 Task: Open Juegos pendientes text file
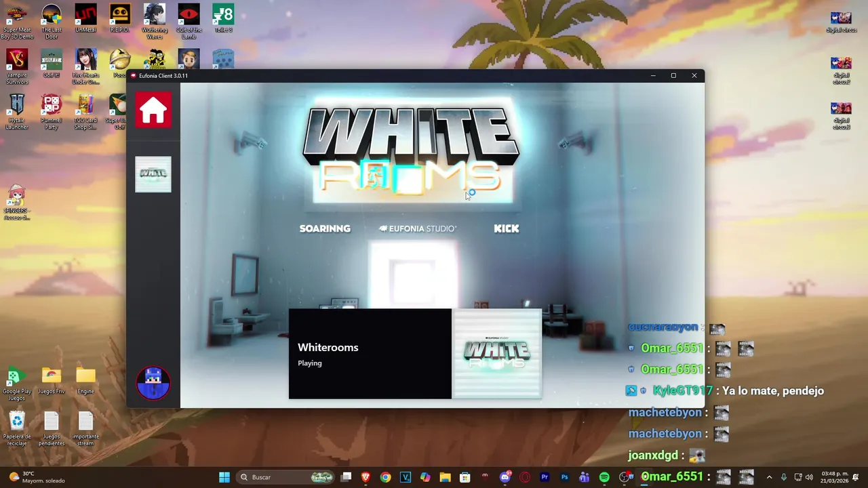(x=52, y=429)
